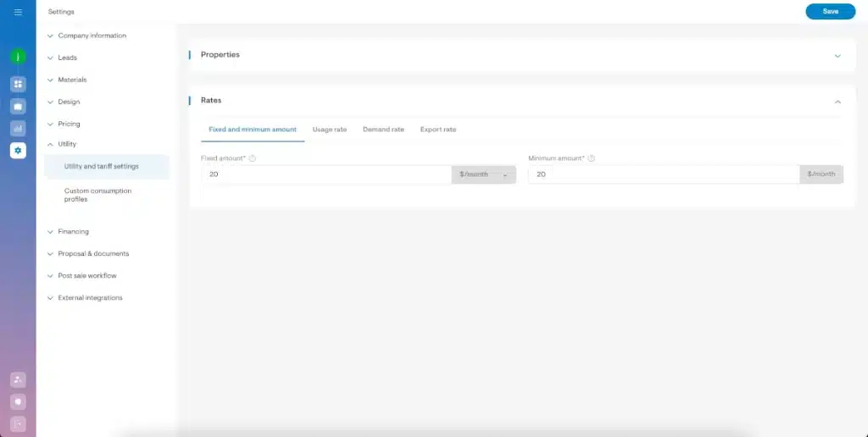The height and width of the screenshot is (437, 868).
Task: Click the Rates section heading
Action: (211, 101)
